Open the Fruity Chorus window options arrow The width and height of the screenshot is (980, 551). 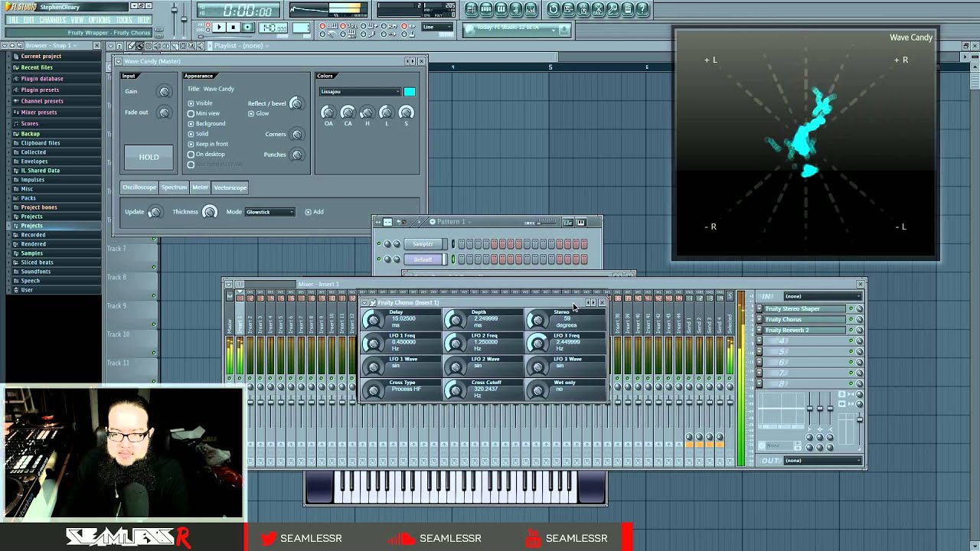(364, 303)
